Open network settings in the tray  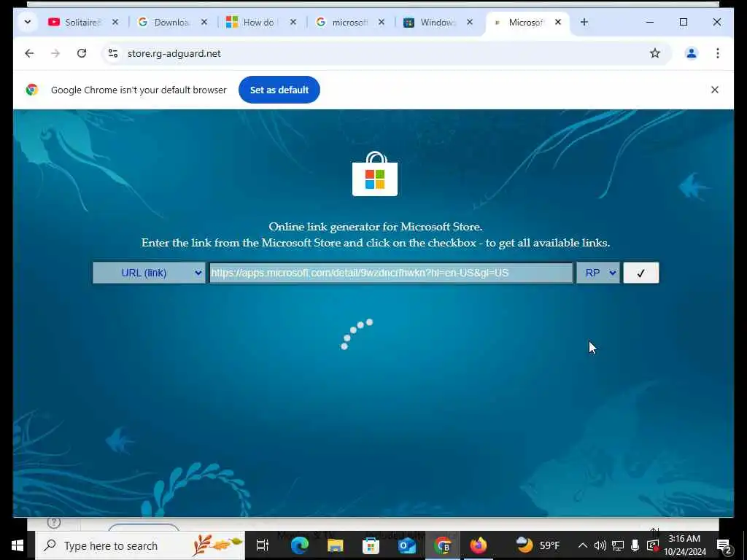coord(617,545)
